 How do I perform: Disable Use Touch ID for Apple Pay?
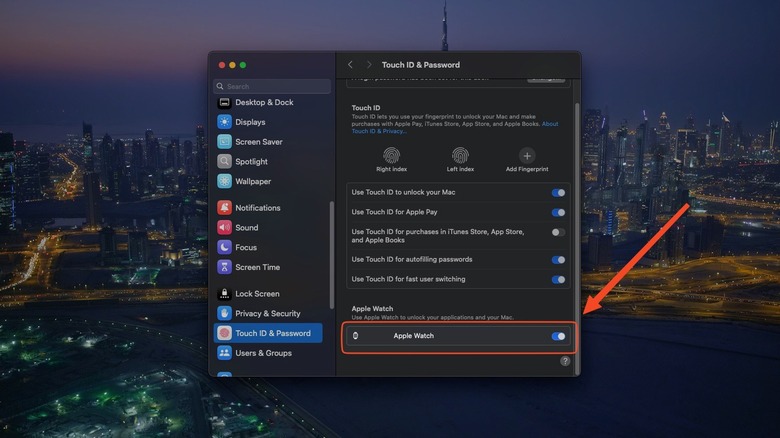click(558, 212)
